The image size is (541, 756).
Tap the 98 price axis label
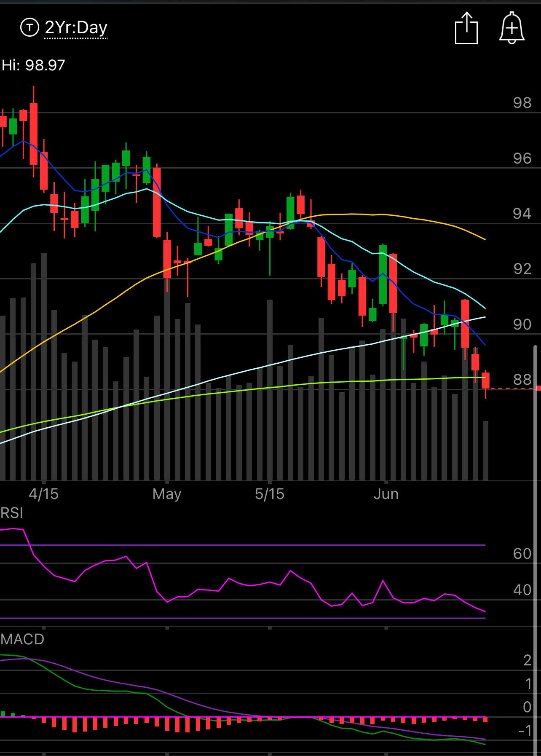[x=522, y=103]
